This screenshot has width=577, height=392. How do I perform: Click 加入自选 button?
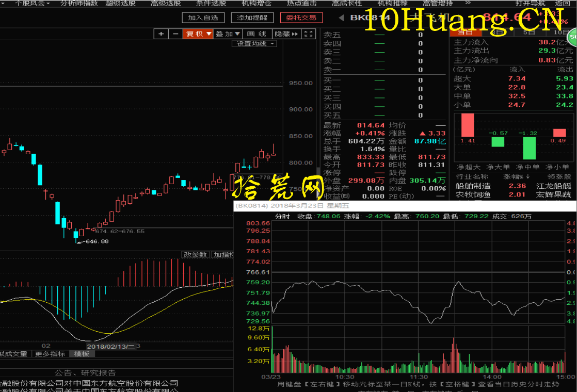[x=203, y=18]
